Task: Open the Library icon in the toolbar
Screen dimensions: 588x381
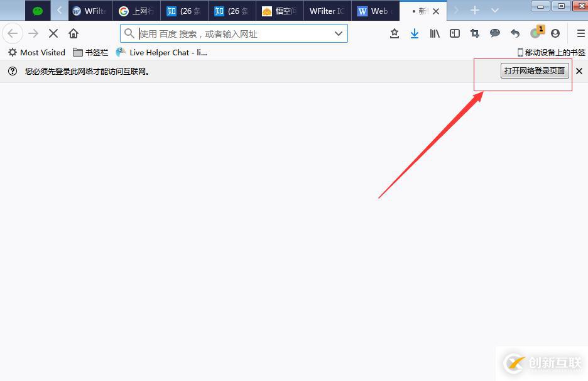Action: (x=434, y=33)
